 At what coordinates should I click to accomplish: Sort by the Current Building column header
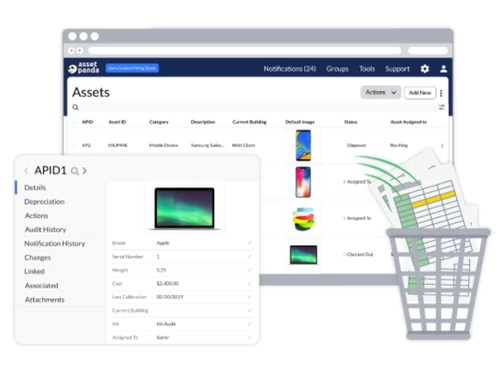249,122
